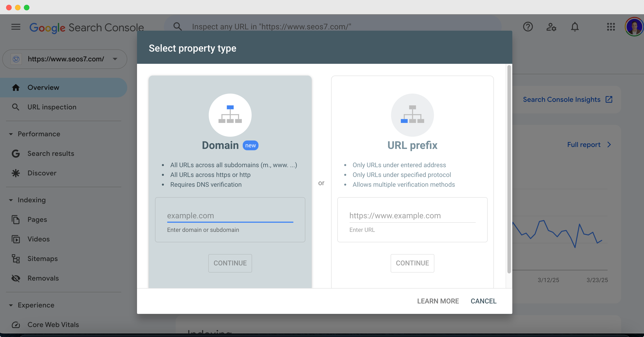Click the Google Search Console logo

[x=87, y=27]
